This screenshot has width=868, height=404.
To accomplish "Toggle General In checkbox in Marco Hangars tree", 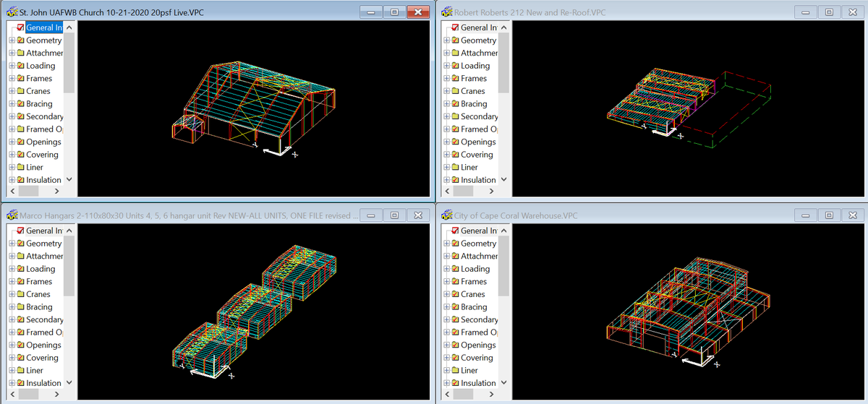I will point(21,231).
